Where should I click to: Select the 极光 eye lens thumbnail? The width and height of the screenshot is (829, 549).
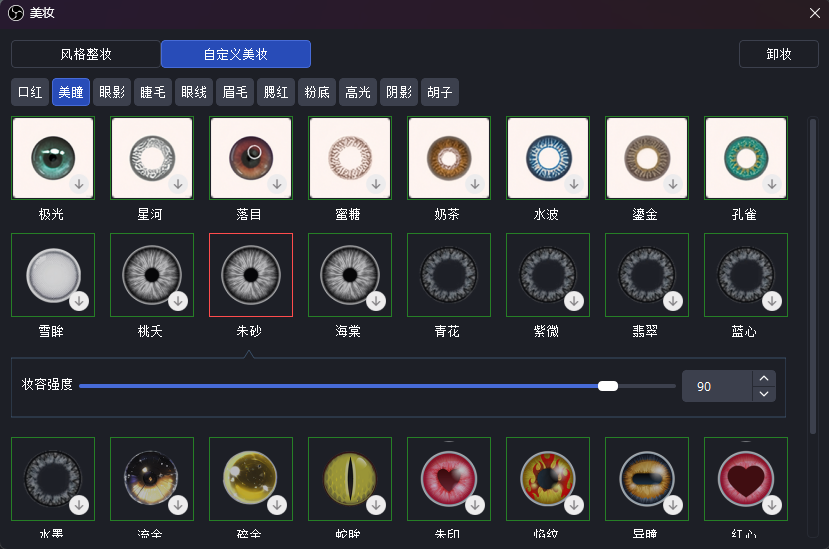pyautogui.click(x=52, y=157)
